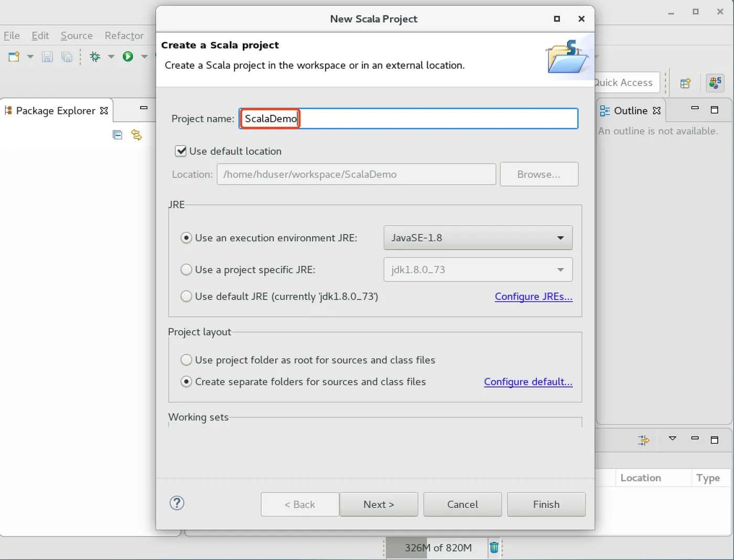The width and height of the screenshot is (734, 560).
Task: Select the Scala perspective icon
Action: [x=715, y=82]
